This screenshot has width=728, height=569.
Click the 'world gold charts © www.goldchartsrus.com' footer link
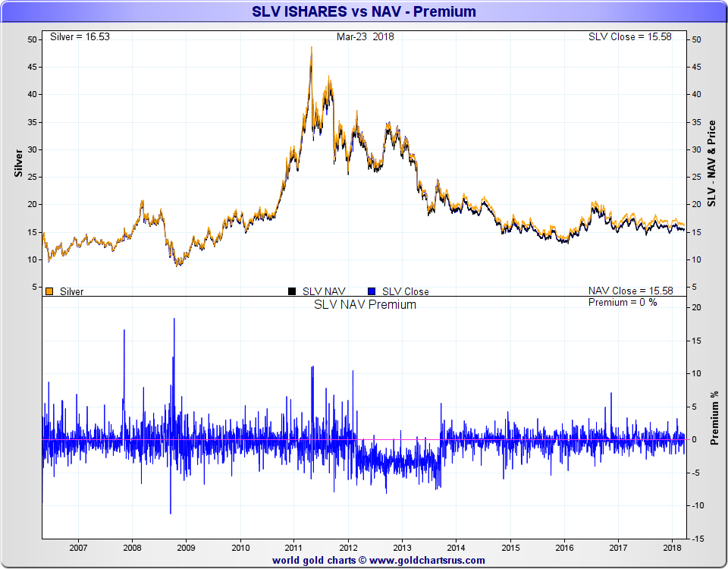click(378, 560)
